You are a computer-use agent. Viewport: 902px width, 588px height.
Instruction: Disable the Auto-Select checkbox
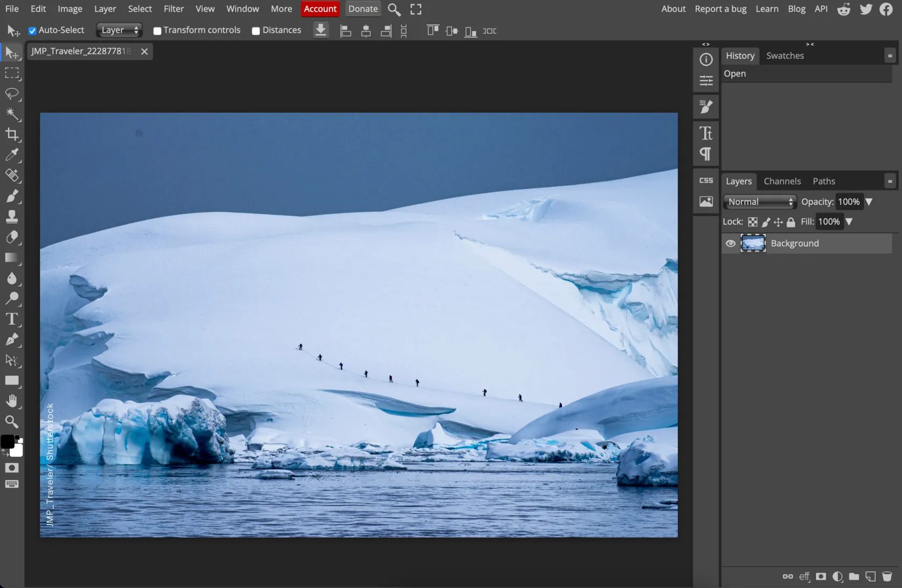coord(32,31)
